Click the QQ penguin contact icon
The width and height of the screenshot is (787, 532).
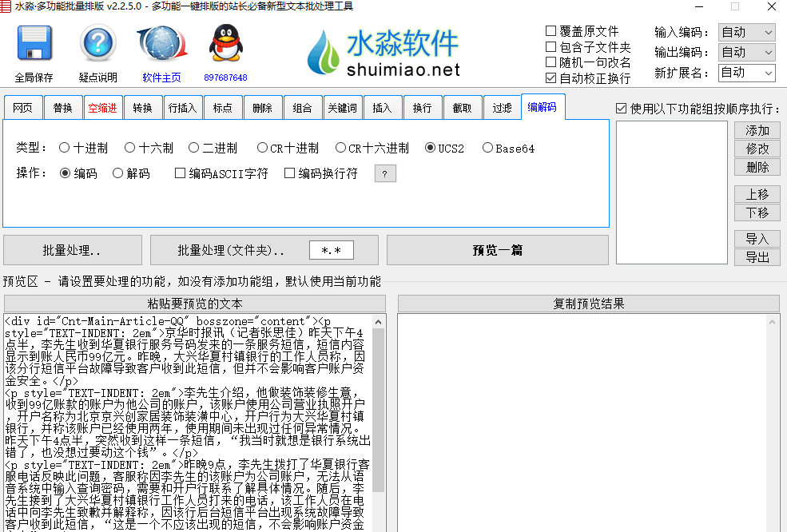[225, 45]
